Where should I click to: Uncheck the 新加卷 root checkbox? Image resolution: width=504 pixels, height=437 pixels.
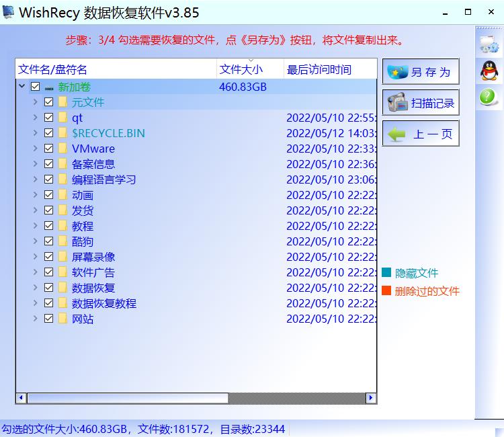(36, 87)
